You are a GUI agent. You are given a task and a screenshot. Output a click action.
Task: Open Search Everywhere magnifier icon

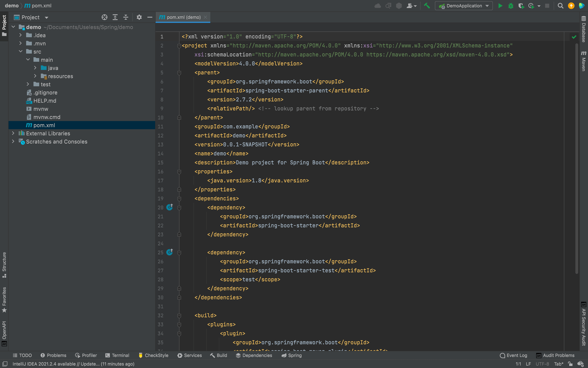tap(561, 6)
